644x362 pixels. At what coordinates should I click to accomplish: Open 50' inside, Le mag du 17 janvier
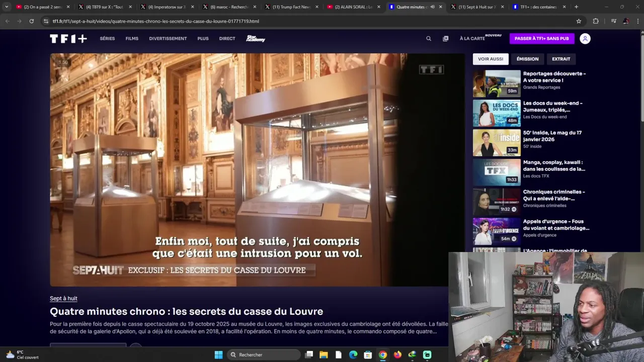tap(552, 136)
